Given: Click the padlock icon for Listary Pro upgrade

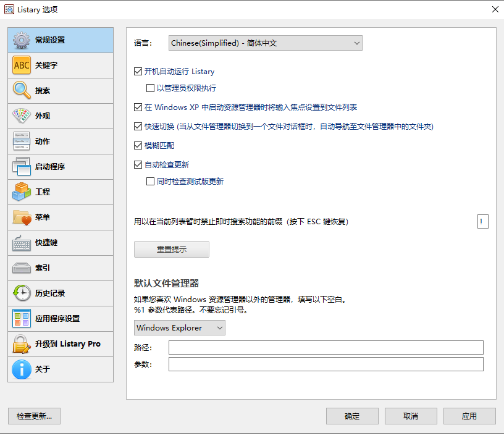Looking at the screenshot, I should pyautogui.click(x=22, y=344).
